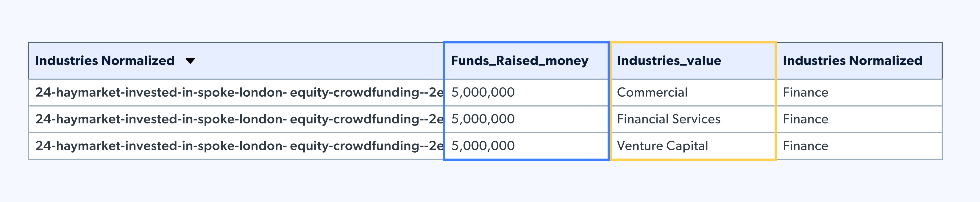Select the Funds_Raised_money column header
This screenshot has height=202, width=980.
tap(519, 61)
